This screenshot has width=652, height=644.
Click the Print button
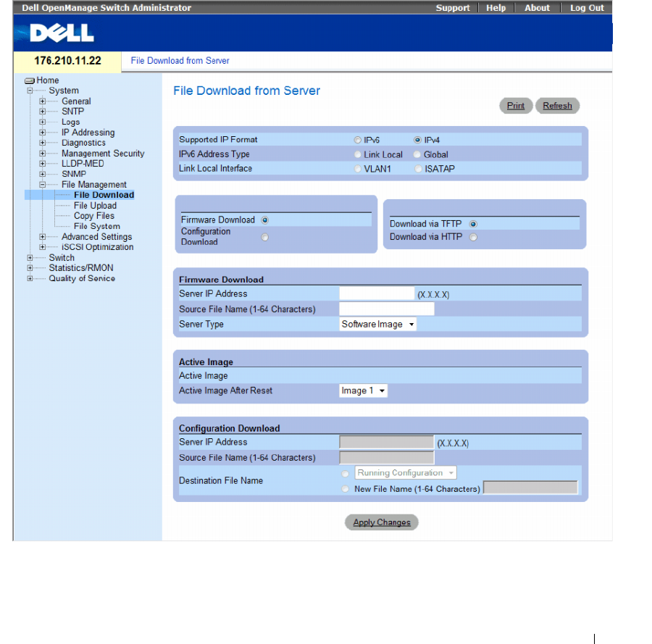(516, 106)
